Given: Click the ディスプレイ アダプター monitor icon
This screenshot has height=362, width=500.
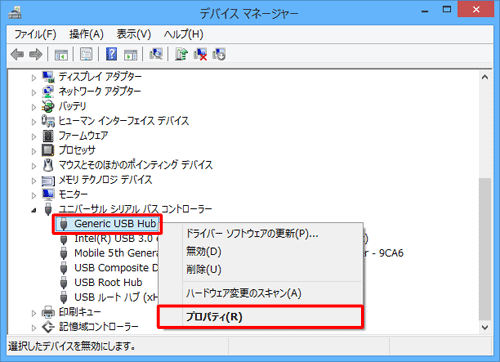Looking at the screenshot, I should tap(48, 77).
